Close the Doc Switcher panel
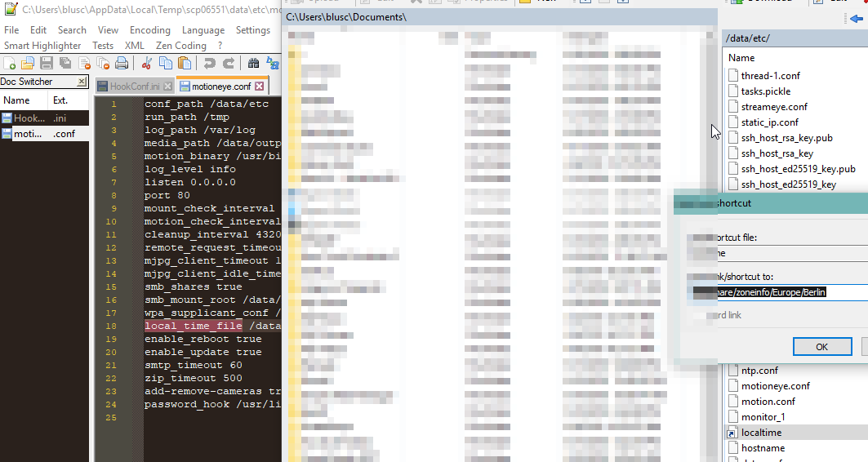 tap(82, 82)
